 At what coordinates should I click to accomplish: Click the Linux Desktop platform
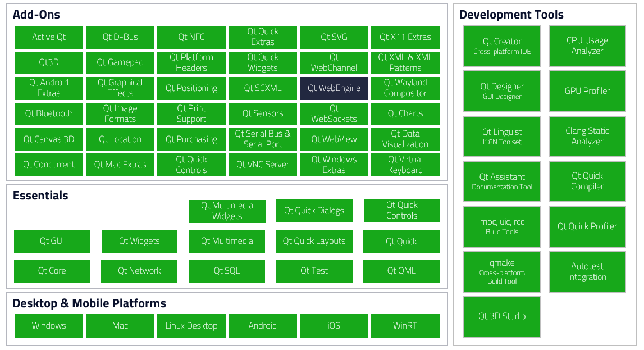click(191, 326)
